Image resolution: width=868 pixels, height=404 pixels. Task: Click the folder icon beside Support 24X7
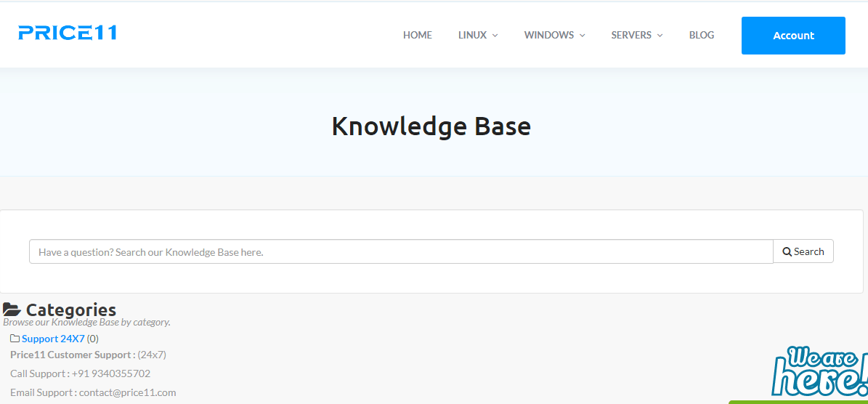(15, 339)
